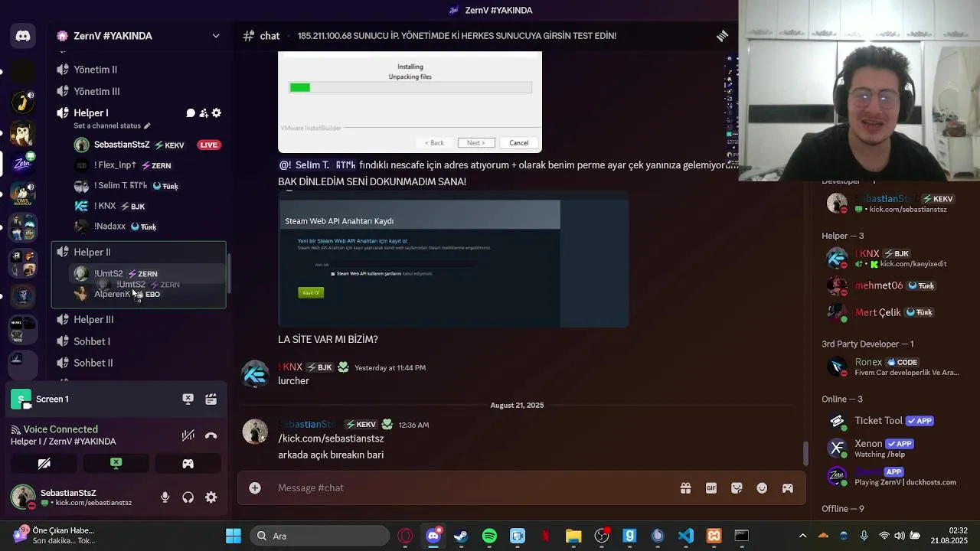
Task: Edit Helper I channel settings gear
Action: [217, 113]
